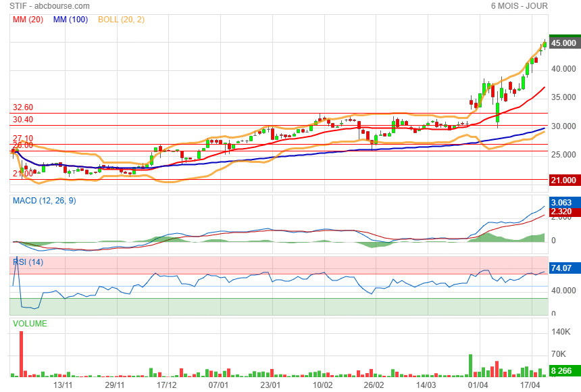The image size is (581, 392).
Task: Click the "STIF - abcbourse.com" chart title
Action: tap(49, 6)
